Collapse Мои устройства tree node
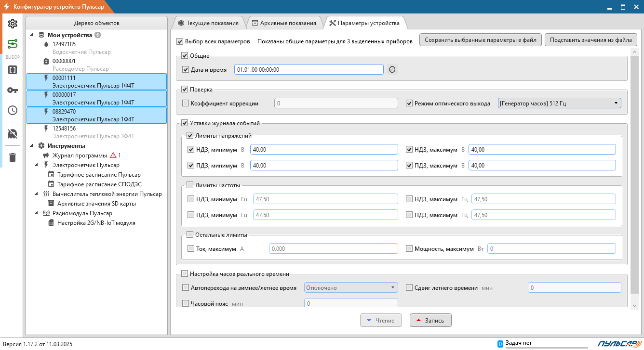 pyautogui.click(x=32, y=35)
